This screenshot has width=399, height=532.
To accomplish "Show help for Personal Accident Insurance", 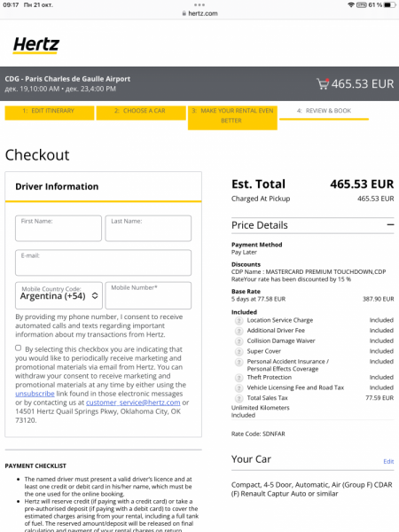I will (x=239, y=362).
